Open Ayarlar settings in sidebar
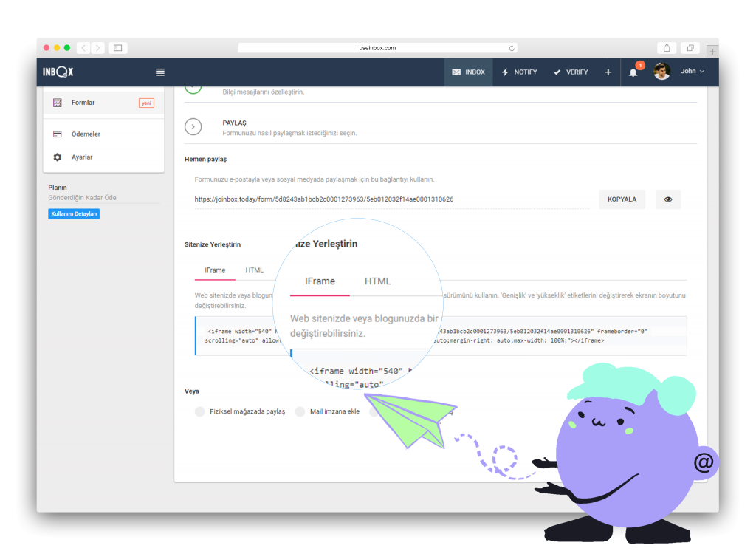Screen dimensions: 756x551 pos(82,157)
